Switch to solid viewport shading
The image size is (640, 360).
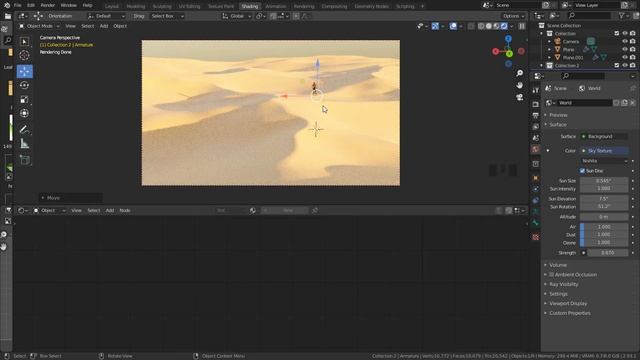pos(489,26)
